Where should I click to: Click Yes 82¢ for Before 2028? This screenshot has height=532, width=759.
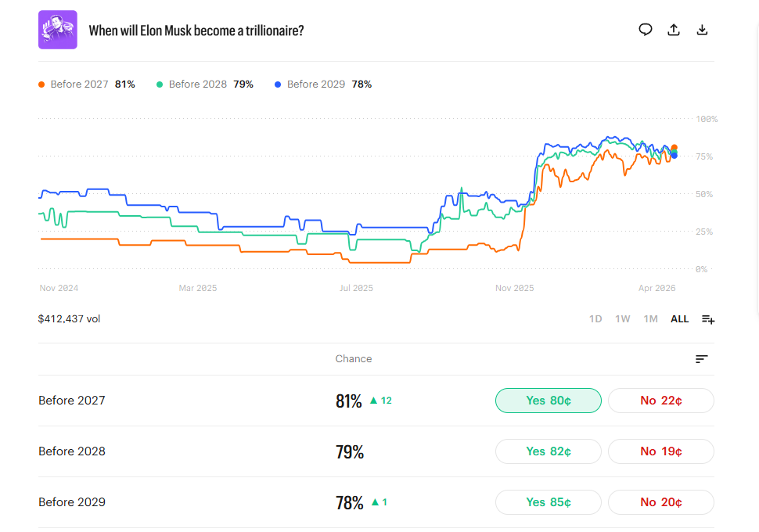coord(548,451)
